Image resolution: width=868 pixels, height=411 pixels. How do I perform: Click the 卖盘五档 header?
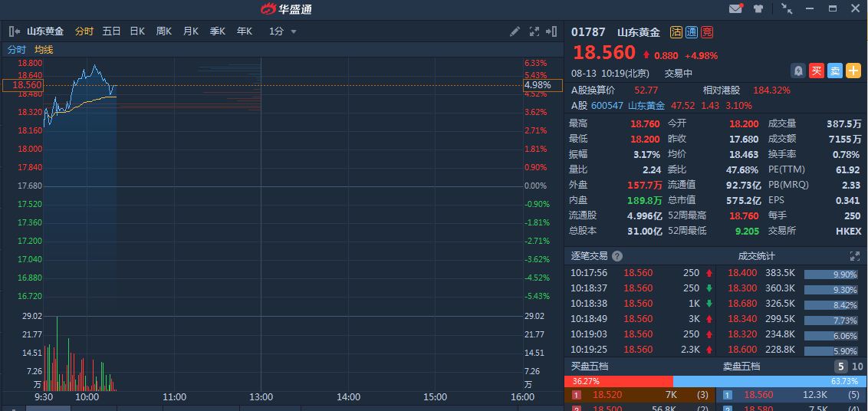click(x=741, y=366)
